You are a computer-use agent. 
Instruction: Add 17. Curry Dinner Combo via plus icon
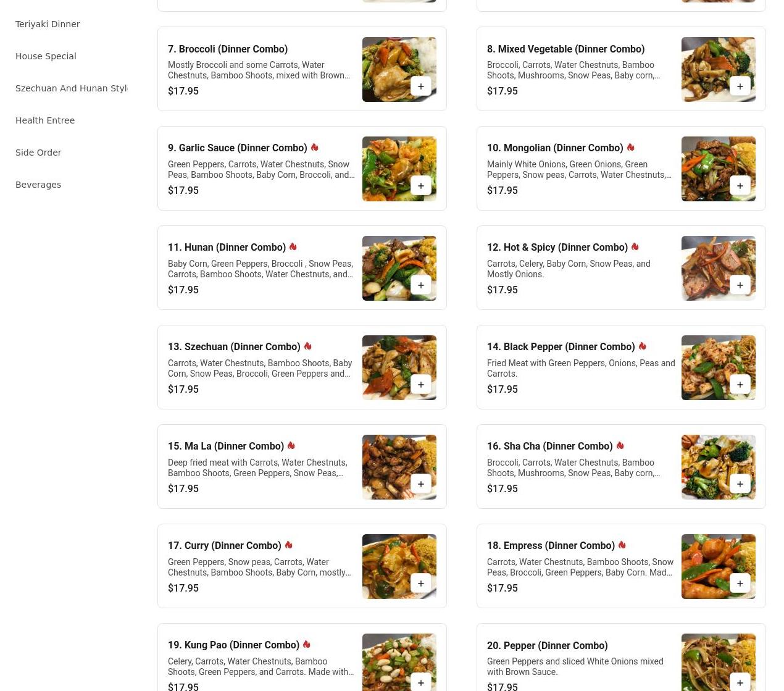[420, 584]
